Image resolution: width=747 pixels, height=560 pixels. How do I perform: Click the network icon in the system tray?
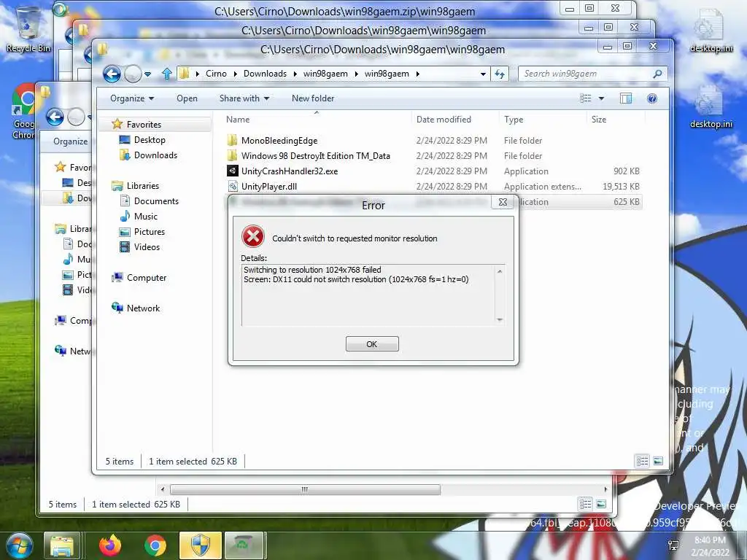click(x=673, y=545)
